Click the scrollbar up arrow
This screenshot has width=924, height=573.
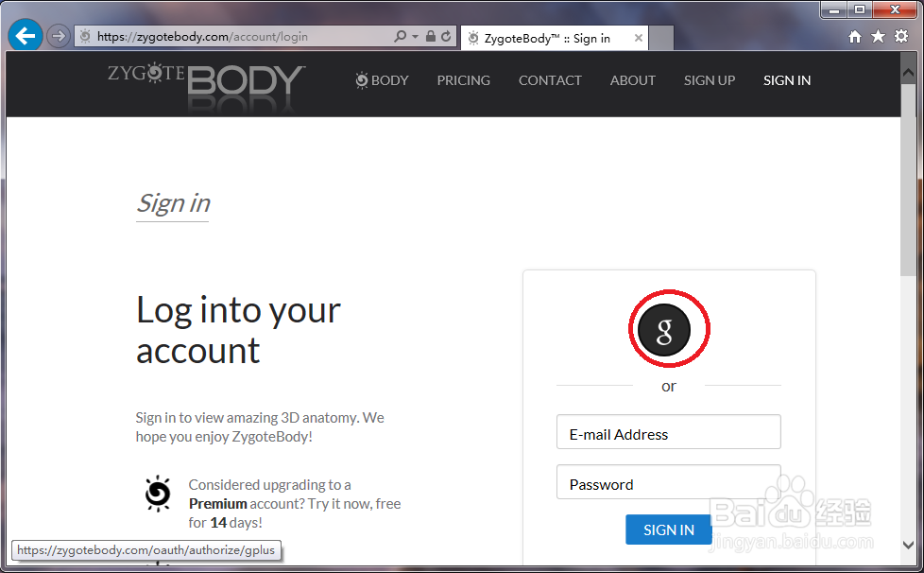tap(908, 73)
